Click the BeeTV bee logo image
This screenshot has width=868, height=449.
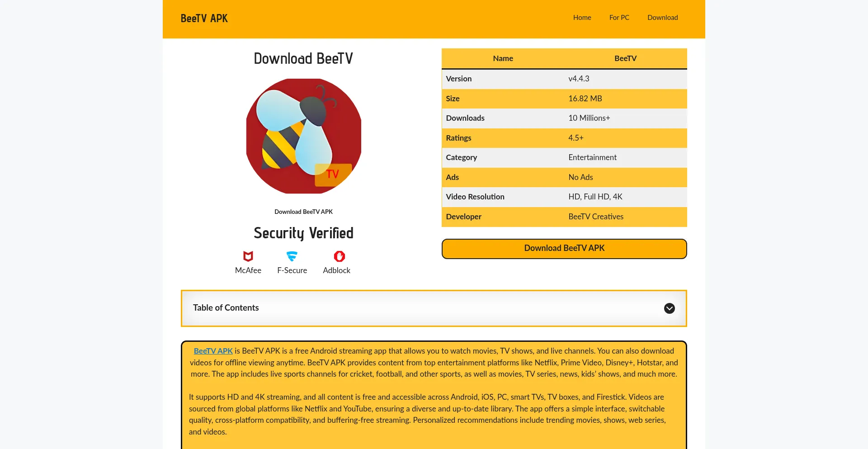[x=303, y=136]
